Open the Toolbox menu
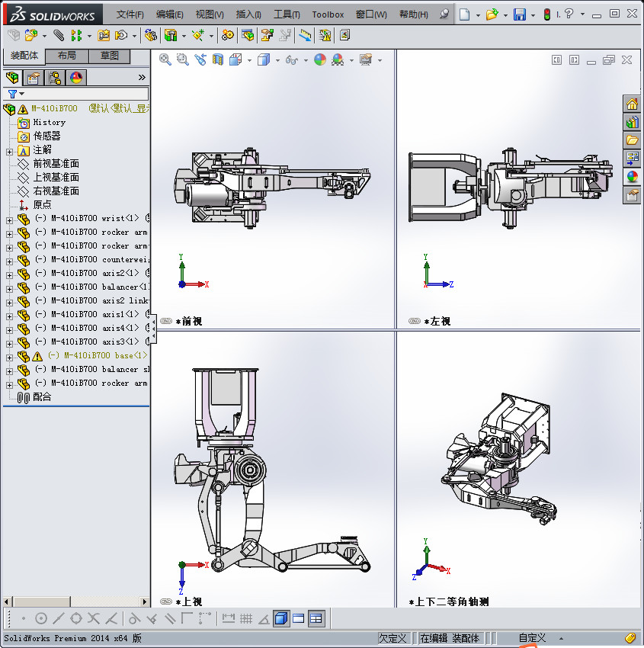 pyautogui.click(x=328, y=14)
